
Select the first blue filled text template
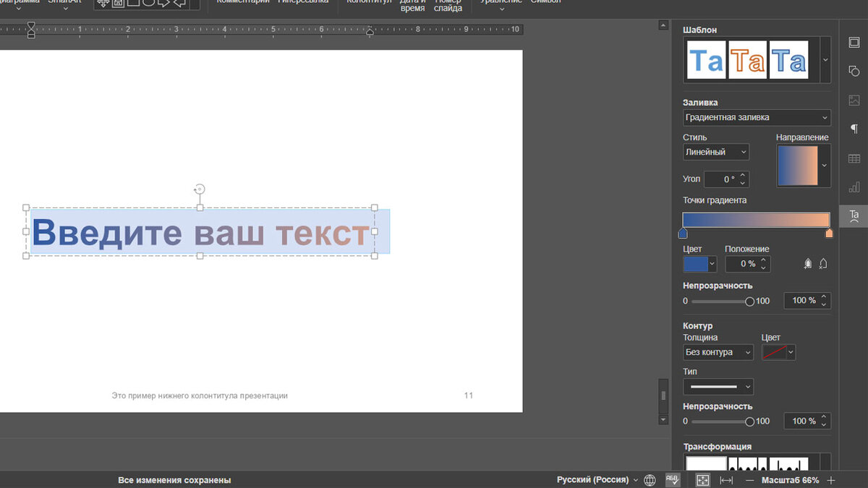tap(707, 59)
